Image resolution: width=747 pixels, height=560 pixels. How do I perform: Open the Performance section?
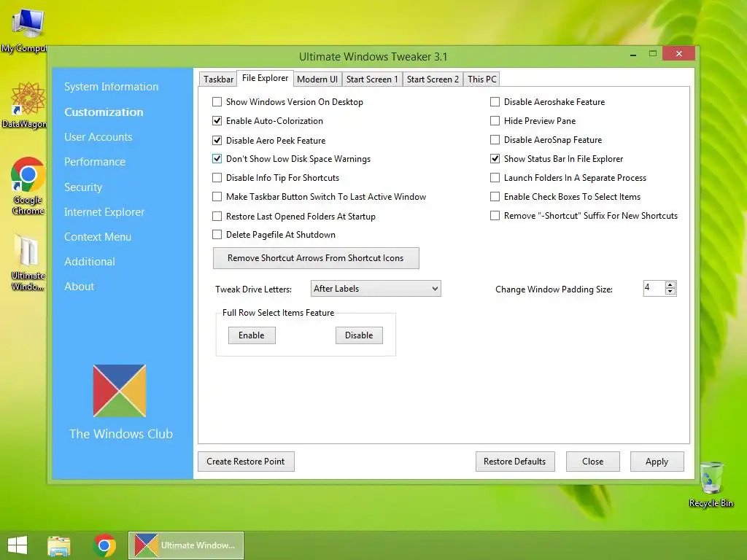[x=95, y=162]
